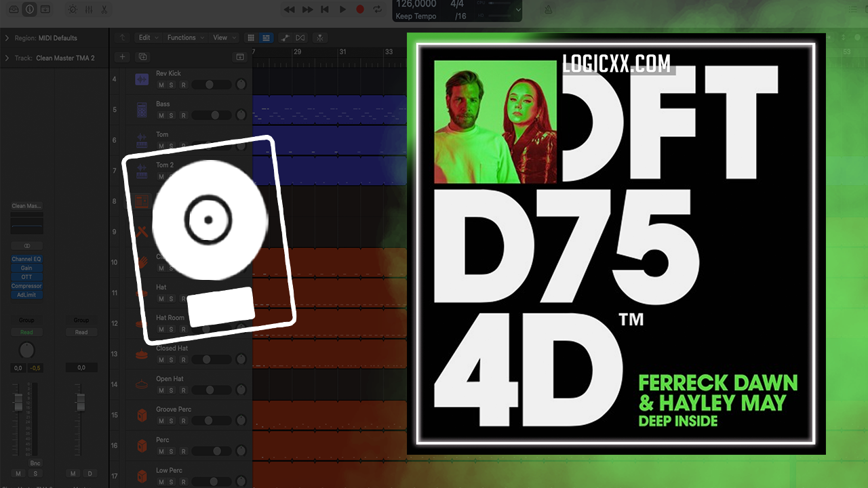Select the highlighted list view icon
This screenshot has height=488, width=868.
tap(267, 38)
